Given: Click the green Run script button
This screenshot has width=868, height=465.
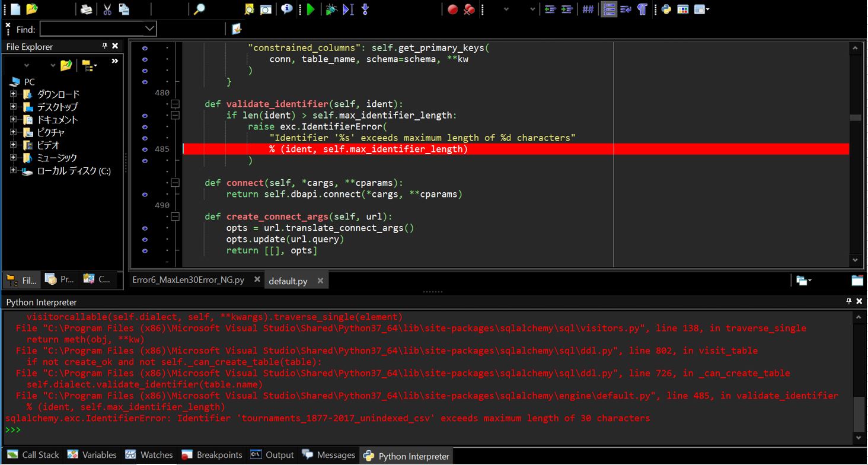Looking at the screenshot, I should tap(311, 9).
